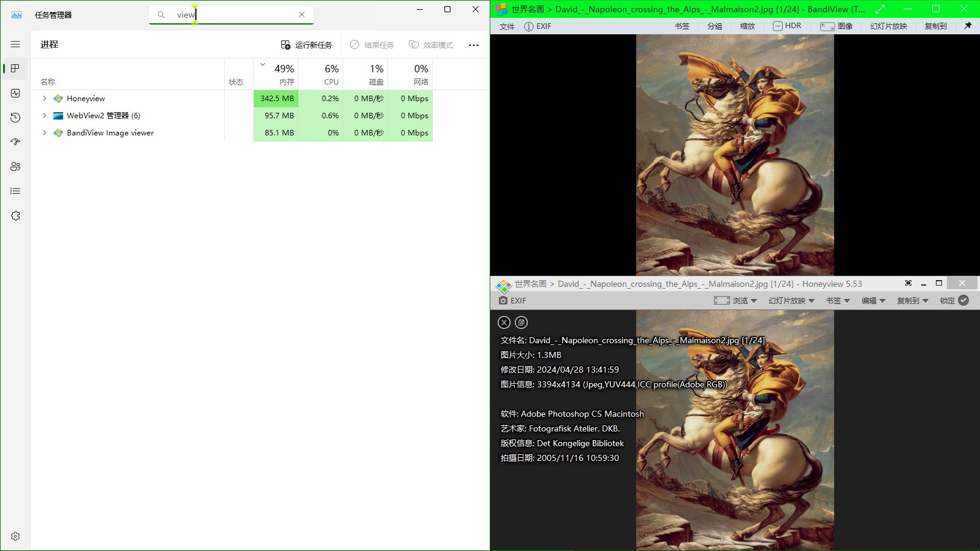The image size is (980, 551).
Task: Open BandiView 图像 image menu
Action: point(837,26)
